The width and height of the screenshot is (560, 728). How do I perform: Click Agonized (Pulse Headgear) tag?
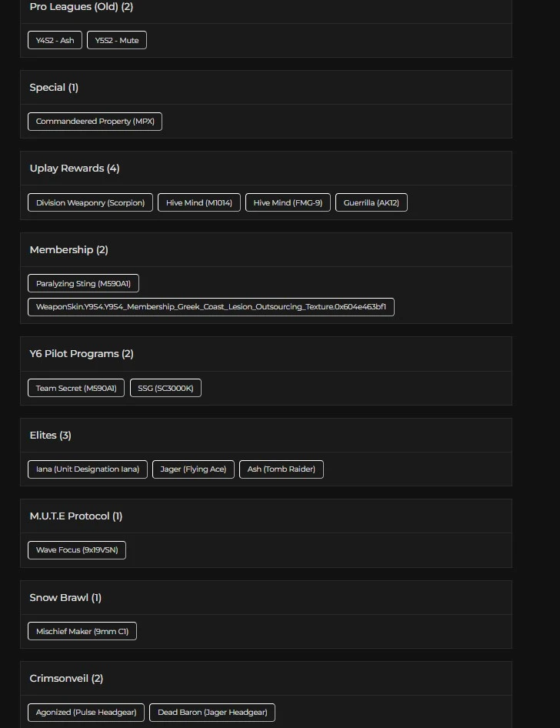(x=86, y=713)
